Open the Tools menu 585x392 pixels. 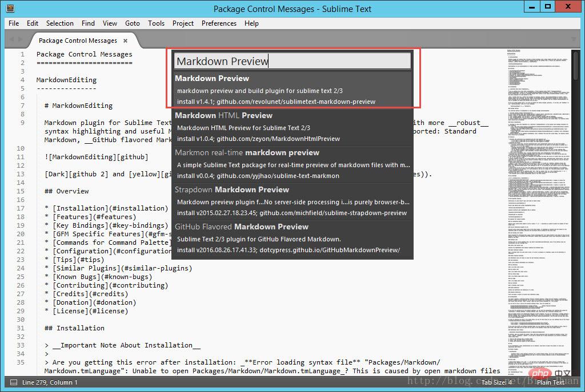tap(156, 23)
